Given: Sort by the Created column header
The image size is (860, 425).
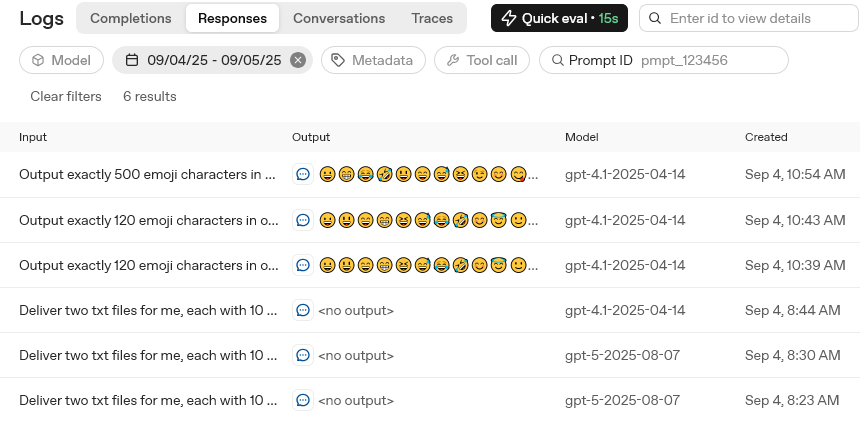Looking at the screenshot, I should click(766, 137).
